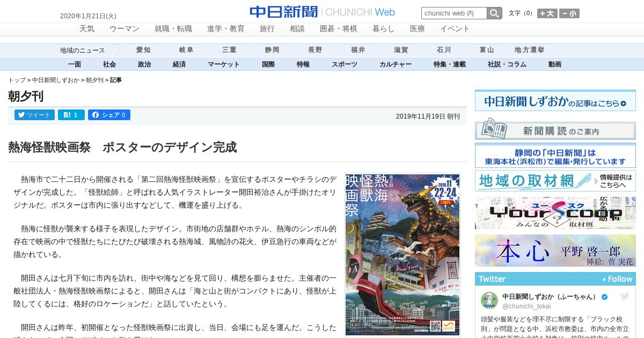
Task: Click the トップ breadcrumb link
Action: pos(17,80)
